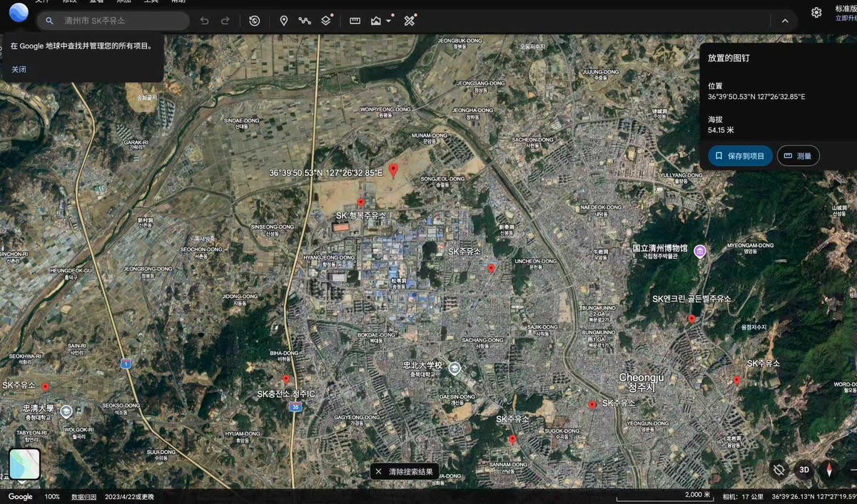Select the add placemark pin tool
Image resolution: width=857 pixels, height=504 pixels.
(x=283, y=21)
